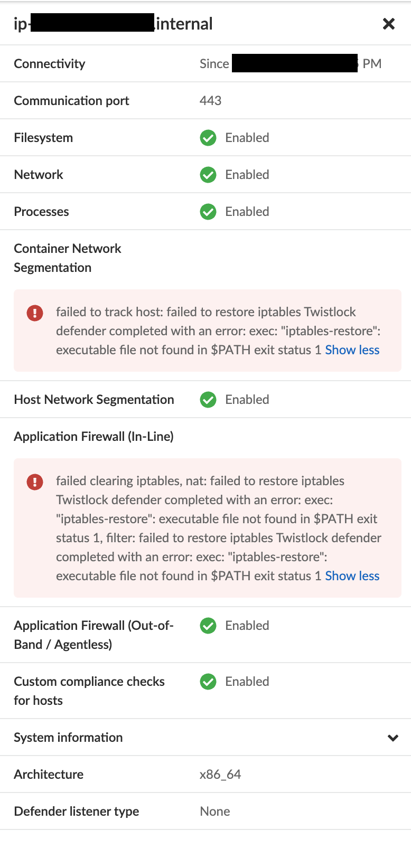Click Host Network Segmentation check icon
The height and width of the screenshot is (868, 411).
[x=208, y=400]
